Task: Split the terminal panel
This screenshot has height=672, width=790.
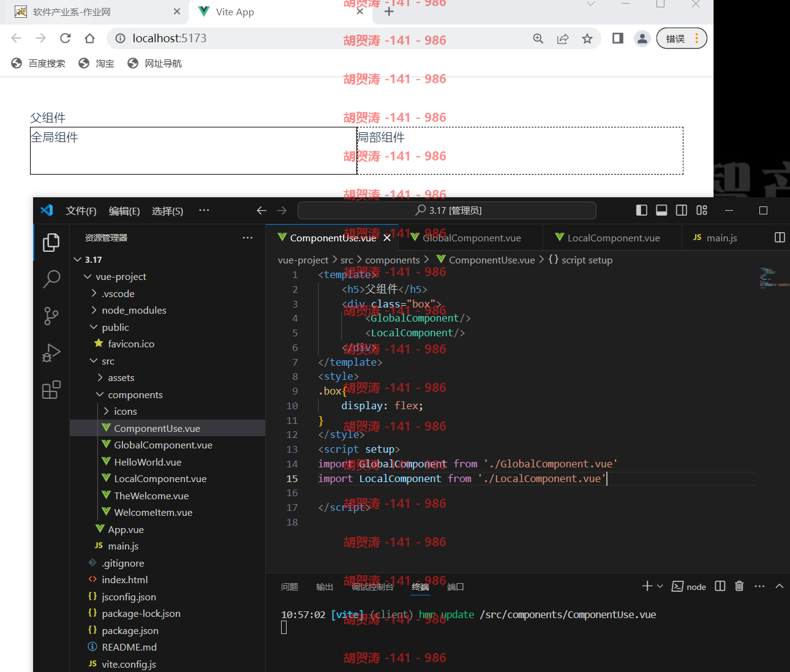Action: (720, 586)
